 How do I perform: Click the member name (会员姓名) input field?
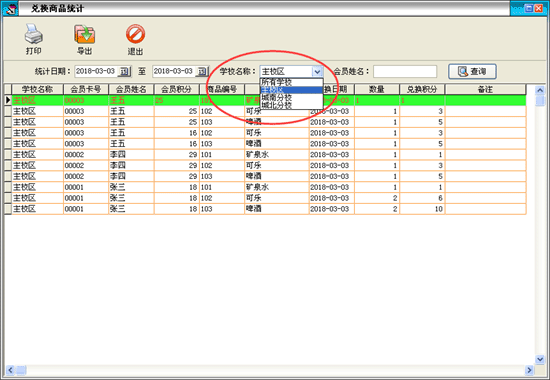pyautogui.click(x=405, y=72)
